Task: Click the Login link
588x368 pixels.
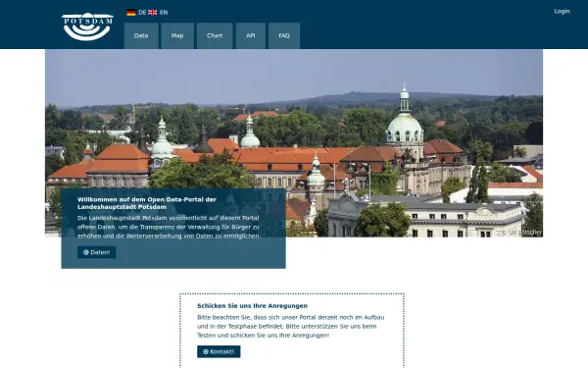Action: [x=563, y=11]
